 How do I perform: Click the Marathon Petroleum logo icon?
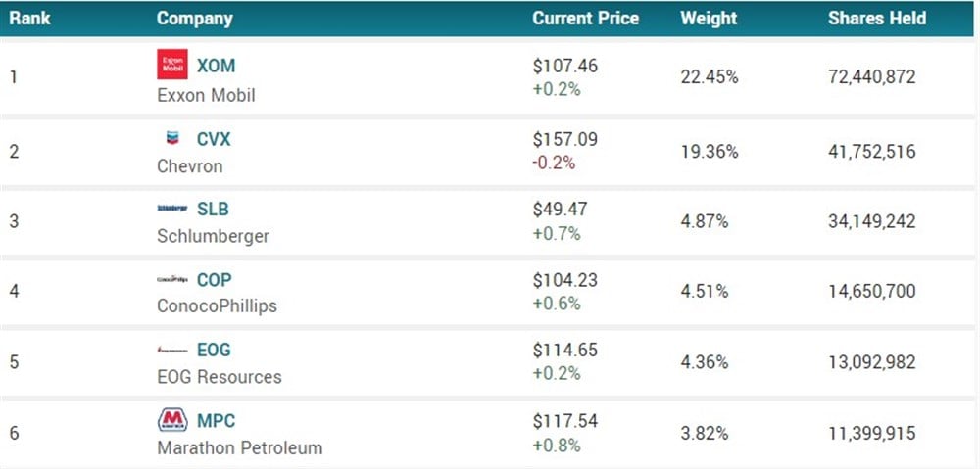tap(172, 421)
